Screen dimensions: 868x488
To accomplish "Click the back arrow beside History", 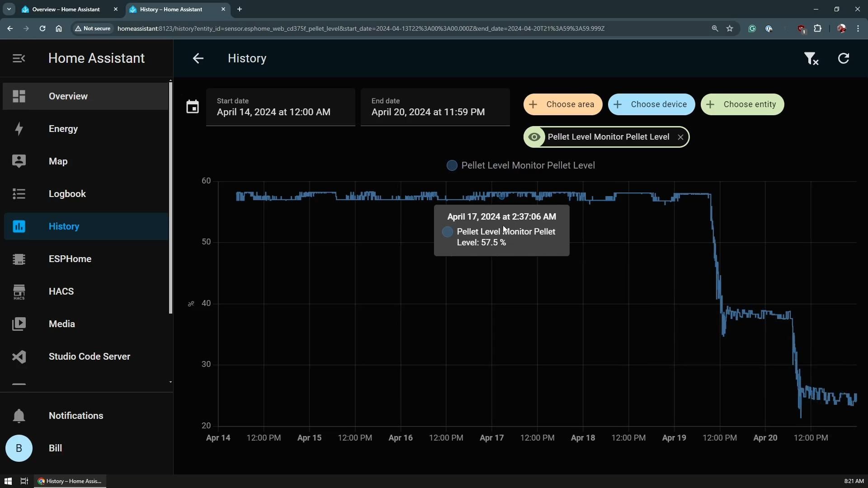I will [198, 58].
